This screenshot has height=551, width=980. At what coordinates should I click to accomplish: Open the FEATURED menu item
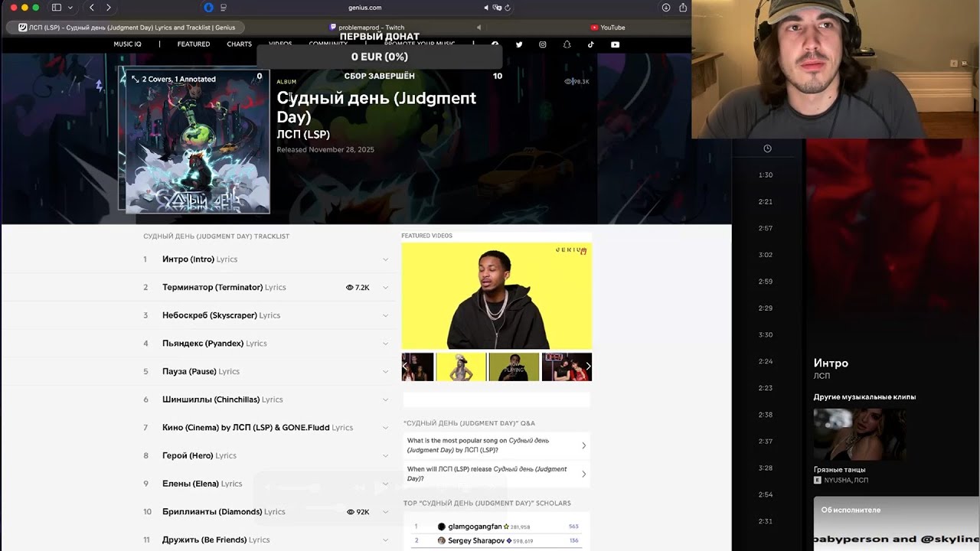pos(194,44)
